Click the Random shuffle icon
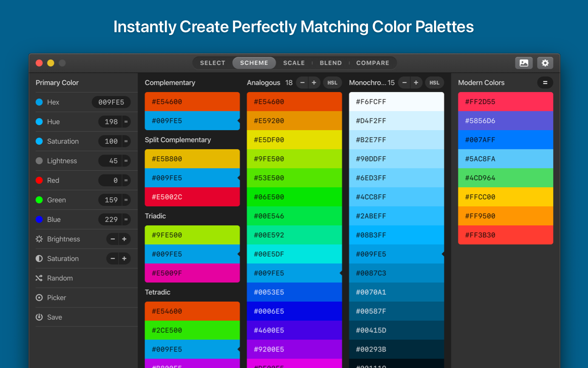 click(39, 278)
